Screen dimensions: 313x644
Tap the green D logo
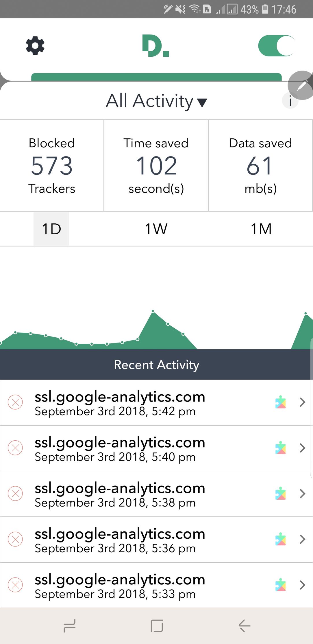tap(155, 46)
